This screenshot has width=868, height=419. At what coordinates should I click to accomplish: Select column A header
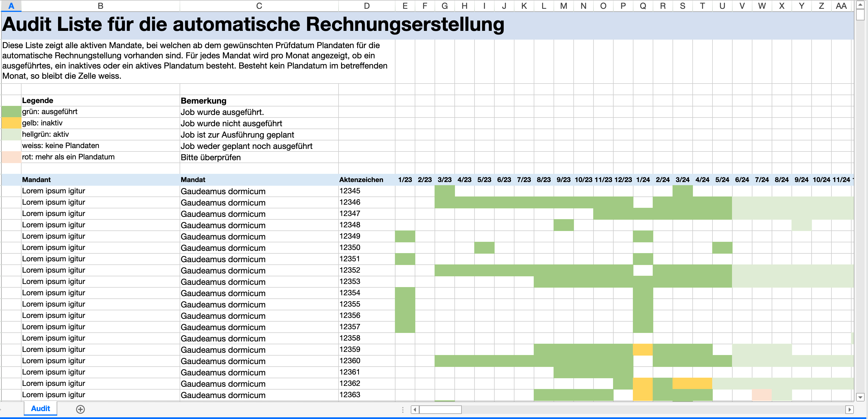click(x=11, y=6)
